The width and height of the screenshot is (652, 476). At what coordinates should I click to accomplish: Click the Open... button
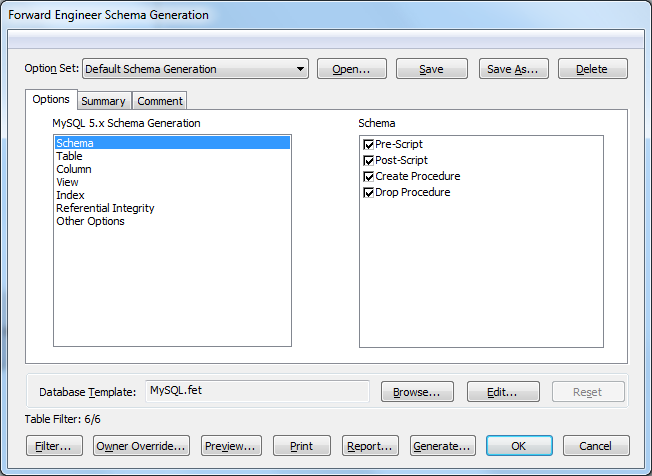pyautogui.click(x=352, y=69)
